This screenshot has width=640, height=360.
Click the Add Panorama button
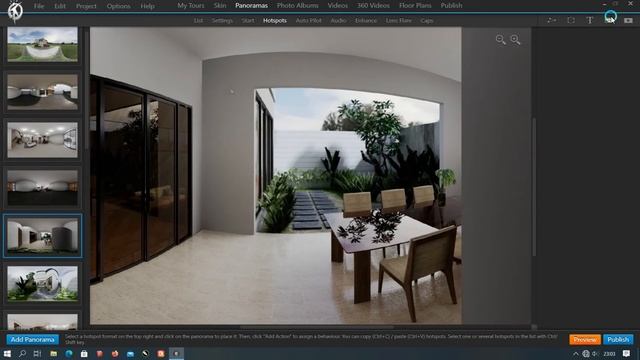click(x=32, y=340)
